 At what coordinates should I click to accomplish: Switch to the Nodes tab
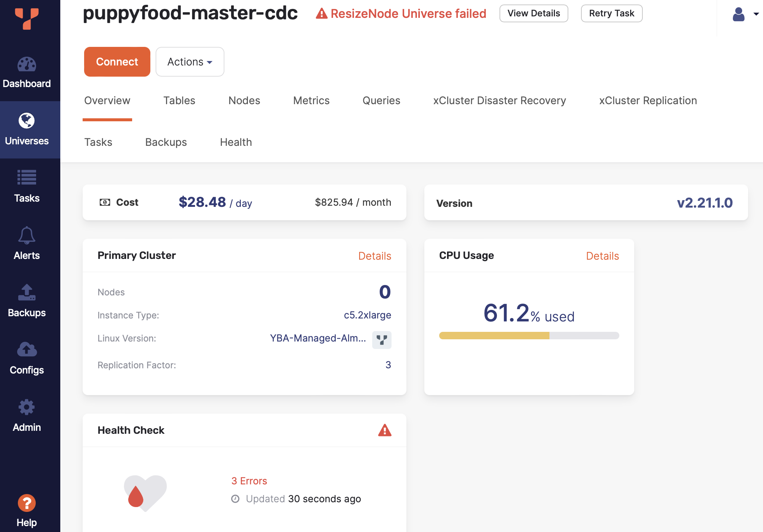tap(244, 100)
